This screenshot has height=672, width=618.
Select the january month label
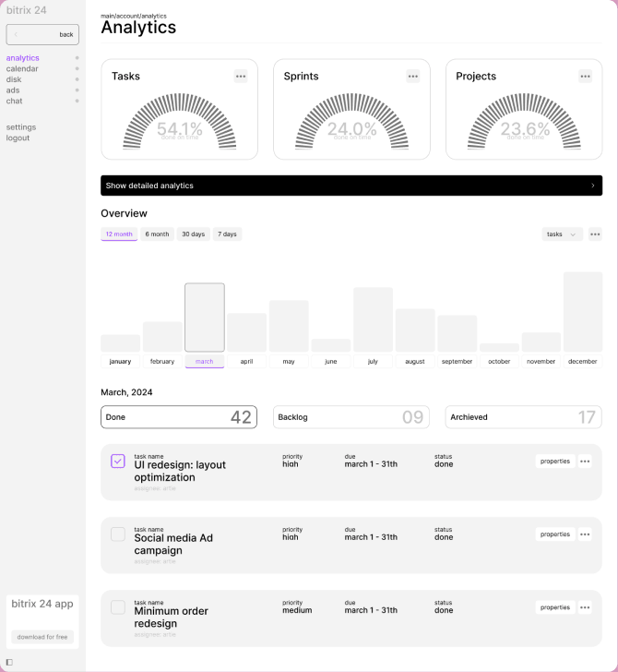(x=120, y=361)
